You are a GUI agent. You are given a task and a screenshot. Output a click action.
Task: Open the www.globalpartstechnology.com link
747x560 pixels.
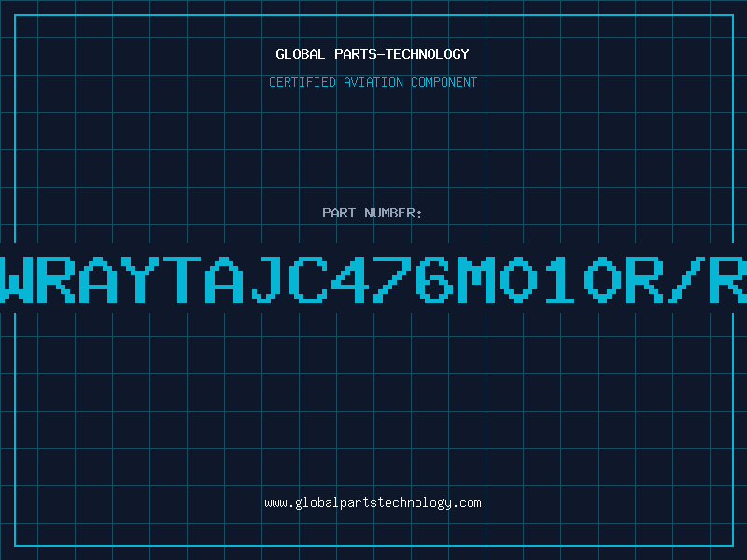[x=373, y=503]
